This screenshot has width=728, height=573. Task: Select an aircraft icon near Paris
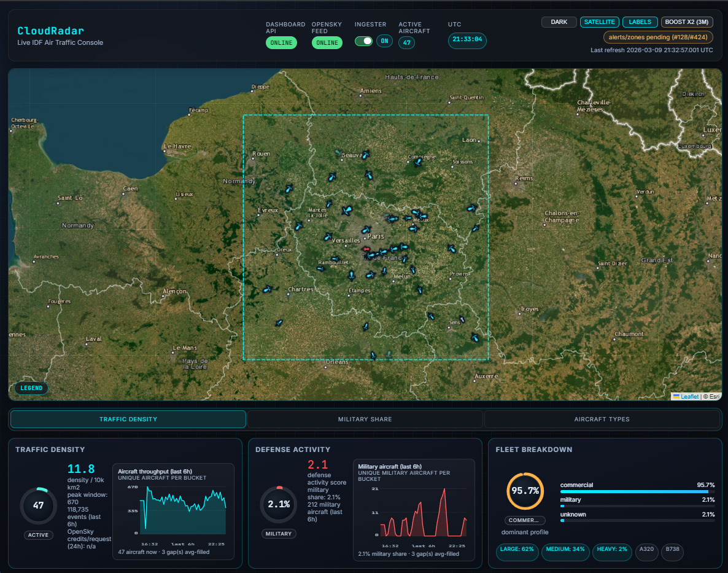(x=366, y=229)
